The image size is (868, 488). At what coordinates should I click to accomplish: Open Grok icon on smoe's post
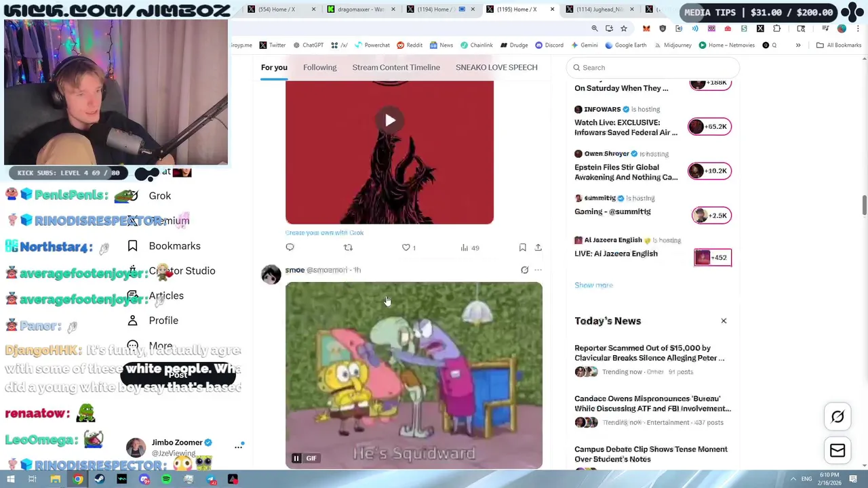click(524, 270)
